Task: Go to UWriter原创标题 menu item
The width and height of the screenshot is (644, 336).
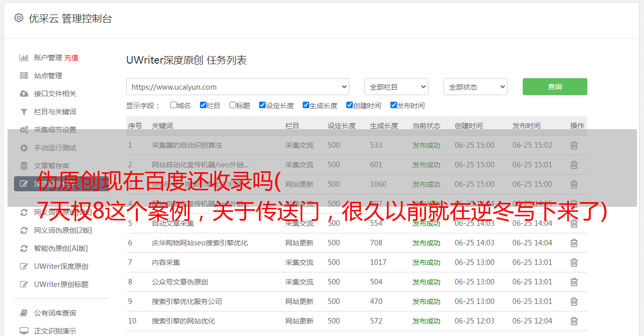Action: coord(61,284)
